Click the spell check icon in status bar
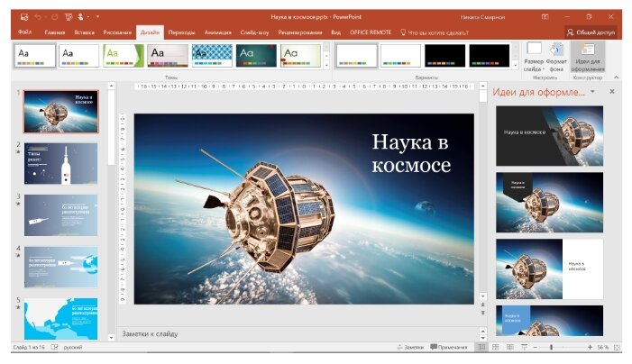Image resolution: width=632 pixels, height=364 pixels. click(x=54, y=347)
